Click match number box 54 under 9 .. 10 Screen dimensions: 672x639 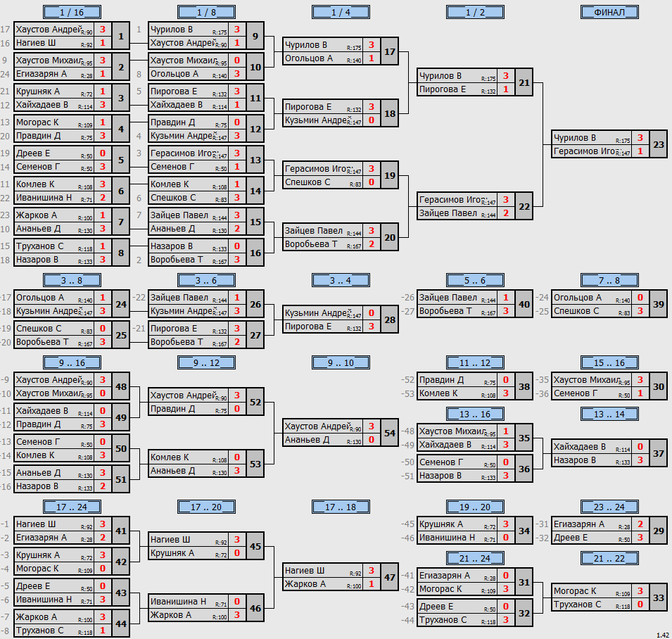[x=390, y=433]
